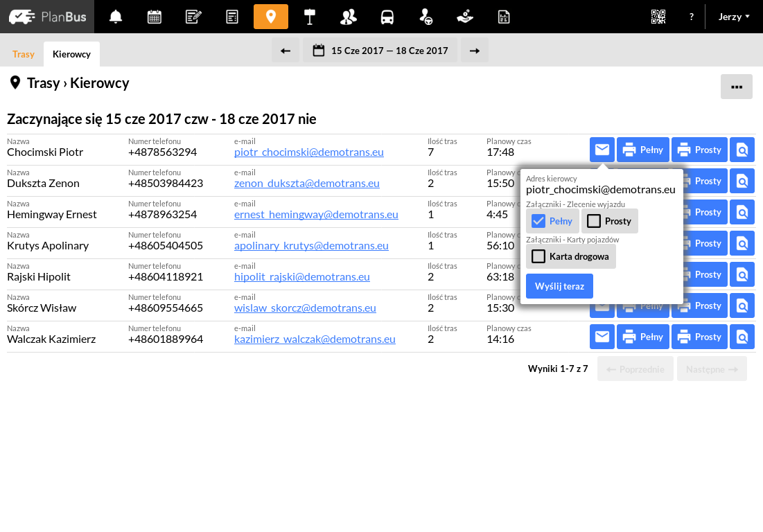The width and height of the screenshot is (763, 532).
Task: Click the help question mark icon
Action: click(x=691, y=17)
